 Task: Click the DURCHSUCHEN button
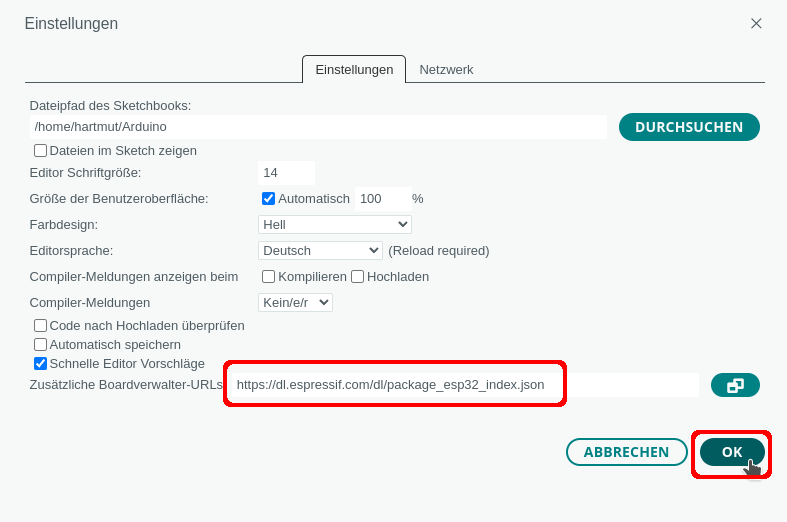click(x=689, y=127)
